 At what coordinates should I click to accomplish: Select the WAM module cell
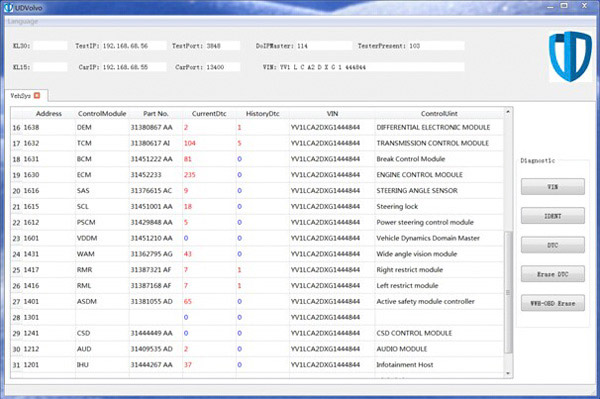click(x=102, y=254)
